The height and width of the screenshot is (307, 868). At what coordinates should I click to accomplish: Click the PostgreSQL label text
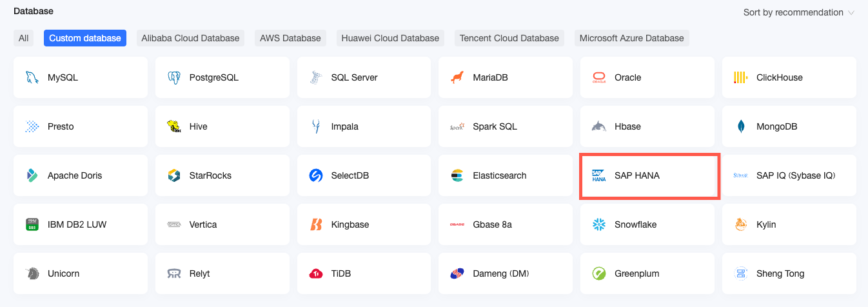point(214,77)
